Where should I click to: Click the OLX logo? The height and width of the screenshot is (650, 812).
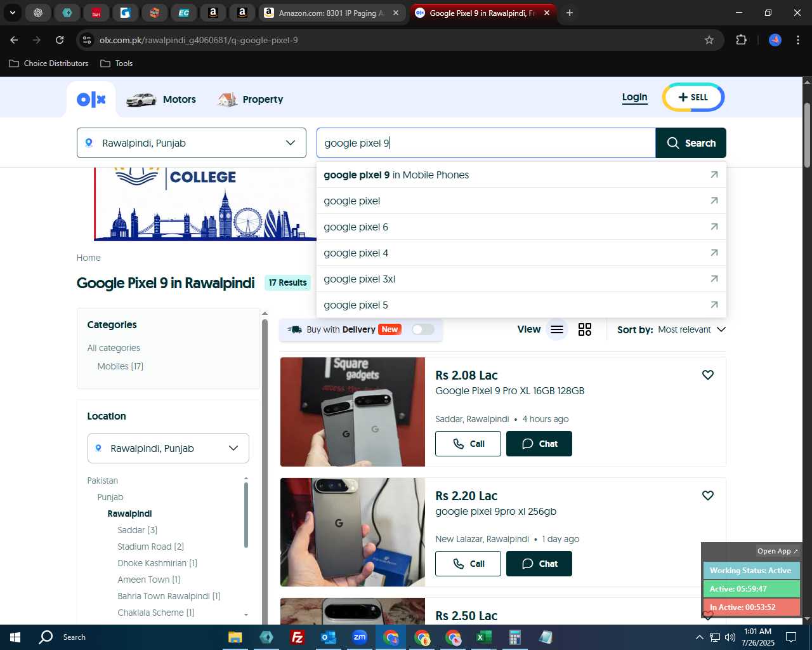tap(91, 100)
